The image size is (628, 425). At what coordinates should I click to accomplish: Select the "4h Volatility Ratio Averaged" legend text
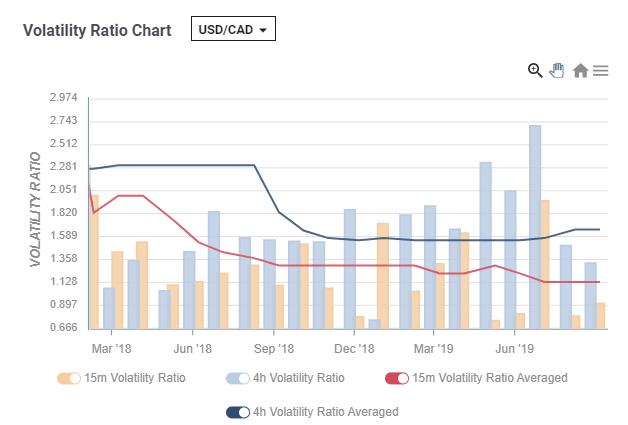pyautogui.click(x=326, y=412)
